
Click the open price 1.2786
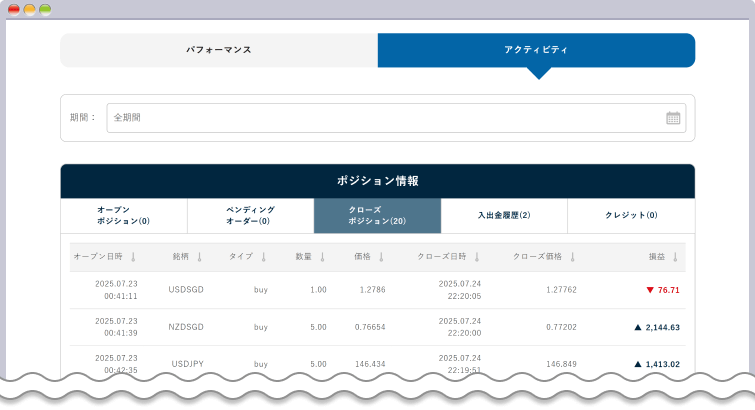click(x=373, y=290)
